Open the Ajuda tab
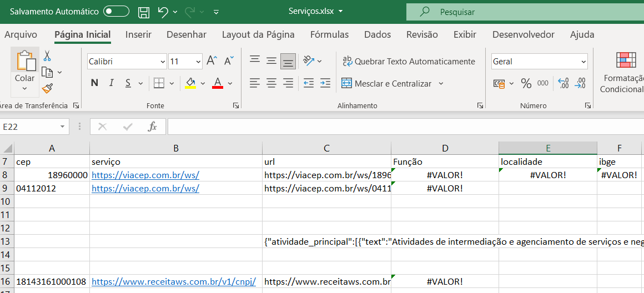The height and width of the screenshot is (293, 644). coord(582,35)
